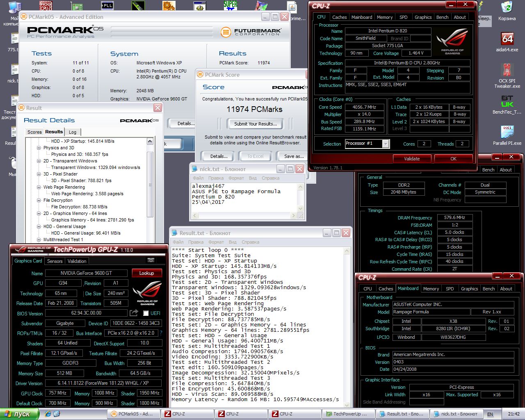Click the GPU-Z screenshot camera icon
Image resolution: width=525 pixels, height=420 pixels.
tap(151, 260)
